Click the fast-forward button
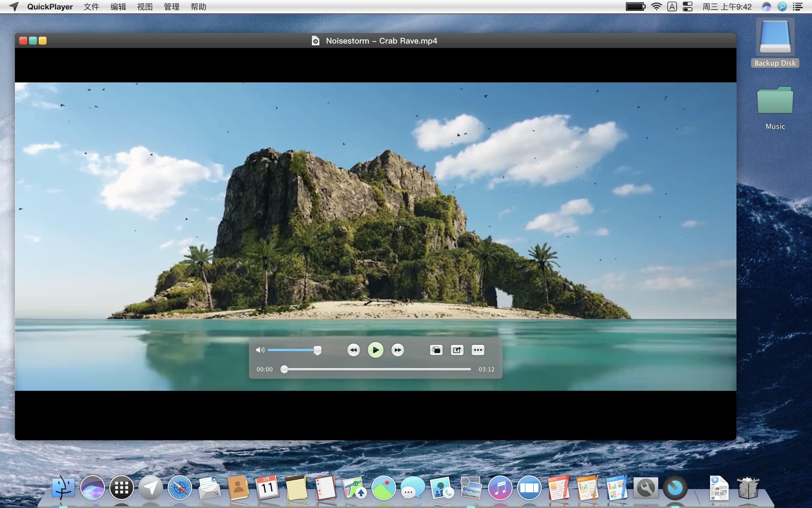This screenshot has height=508, width=812. tap(398, 350)
